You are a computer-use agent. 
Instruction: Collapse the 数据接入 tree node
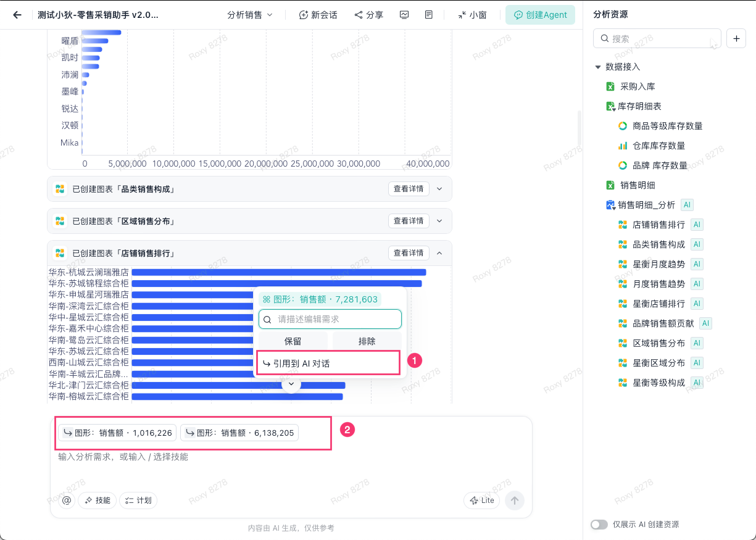(597, 67)
